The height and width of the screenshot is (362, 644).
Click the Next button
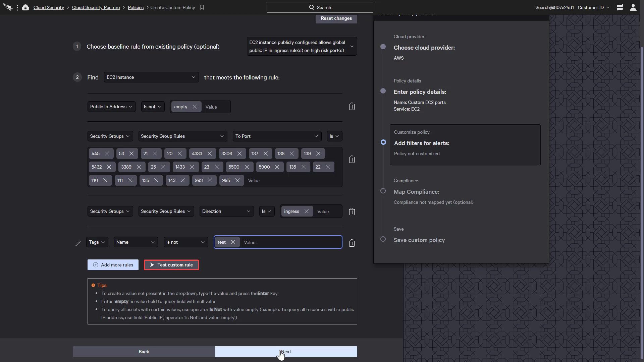tap(286, 352)
